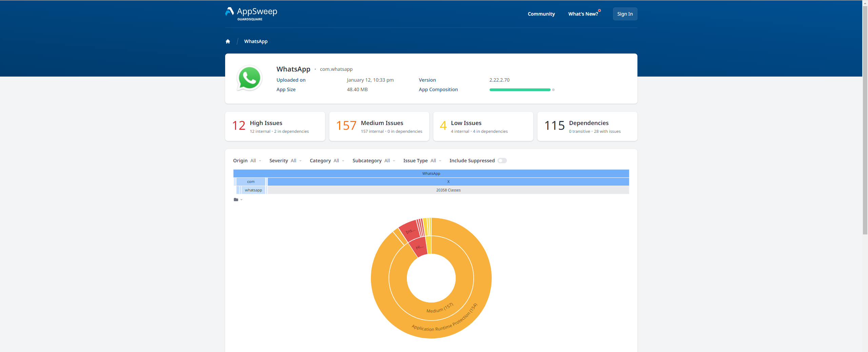Select the 157 Medium Issues card

point(379,126)
